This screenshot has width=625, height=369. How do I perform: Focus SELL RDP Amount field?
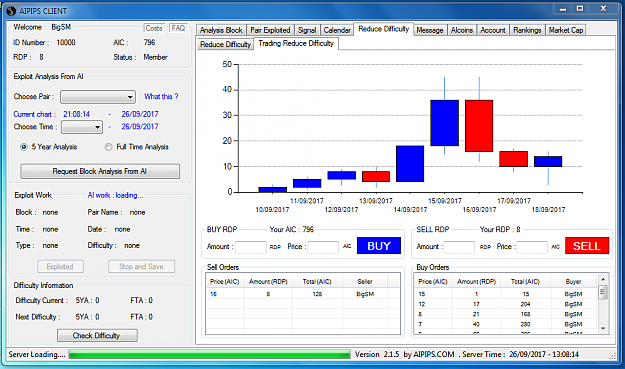pos(459,247)
